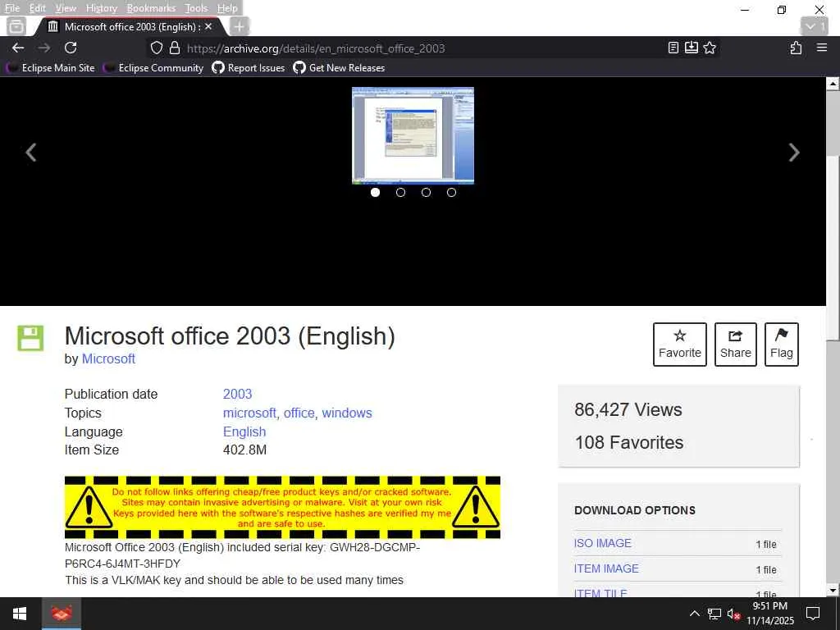Click the Share button
The height and width of the screenshot is (630, 840).
[736, 345]
